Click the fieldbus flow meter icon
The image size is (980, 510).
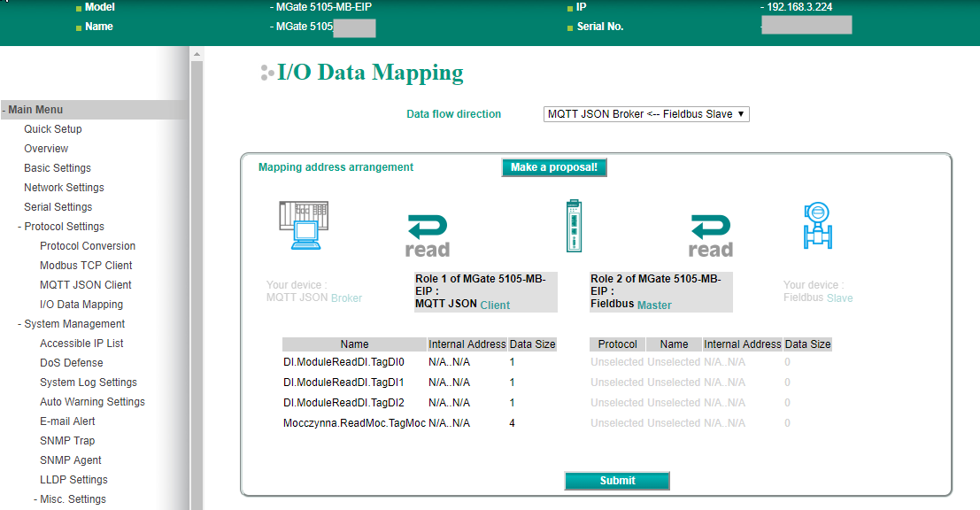[x=815, y=228]
